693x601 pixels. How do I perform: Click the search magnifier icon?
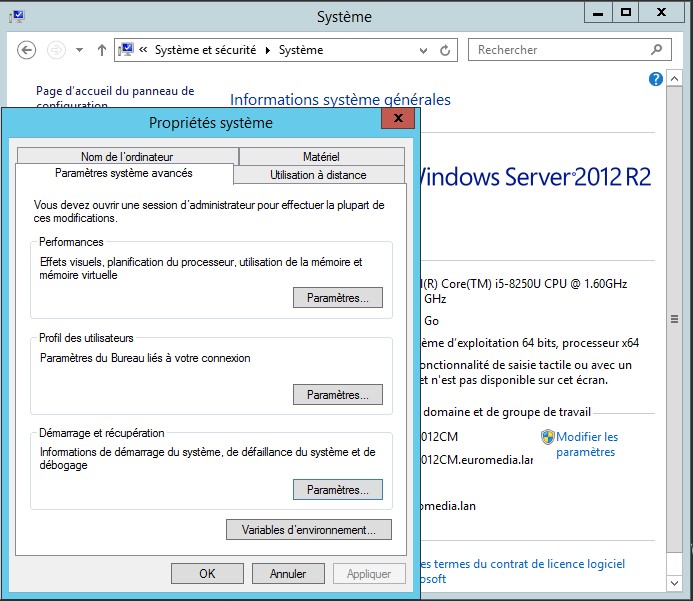pyautogui.click(x=657, y=49)
